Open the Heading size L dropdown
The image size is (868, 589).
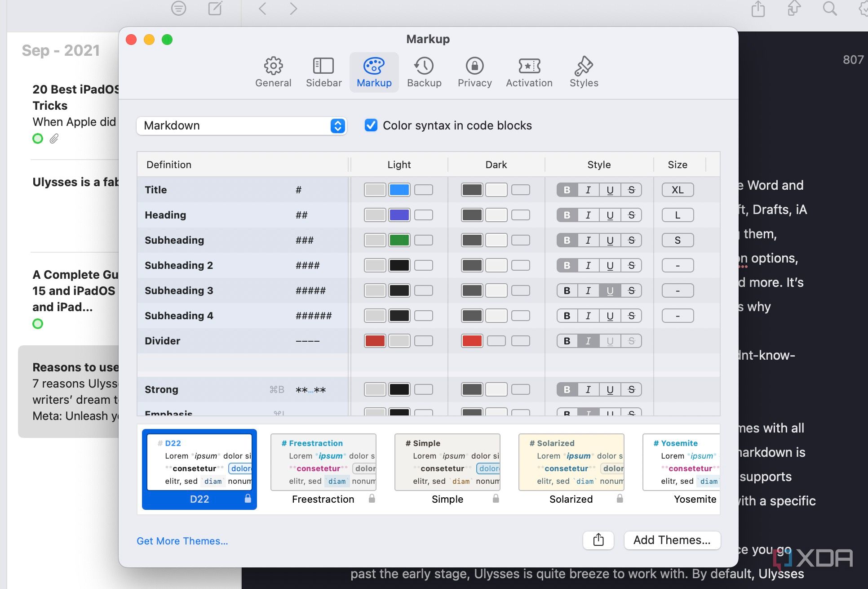678,215
